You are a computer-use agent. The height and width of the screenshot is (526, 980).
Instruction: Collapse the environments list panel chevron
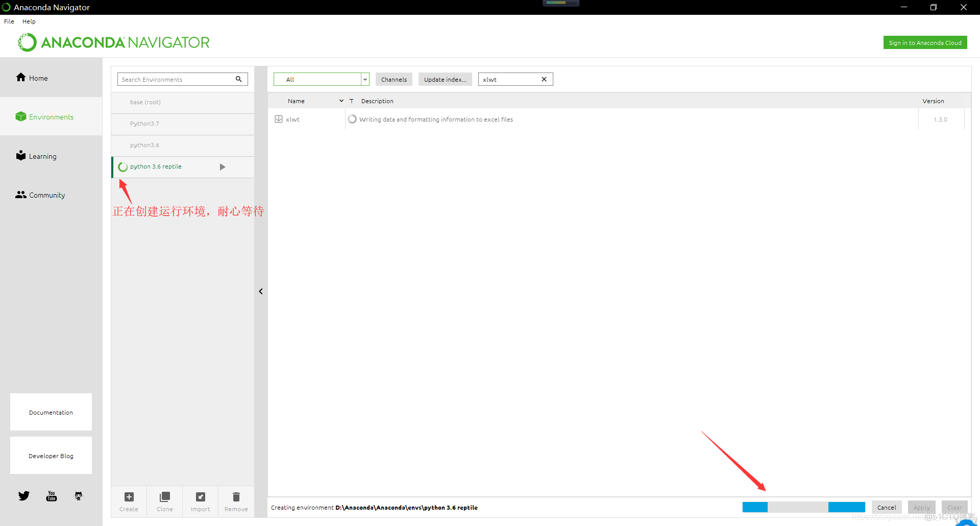coord(261,292)
